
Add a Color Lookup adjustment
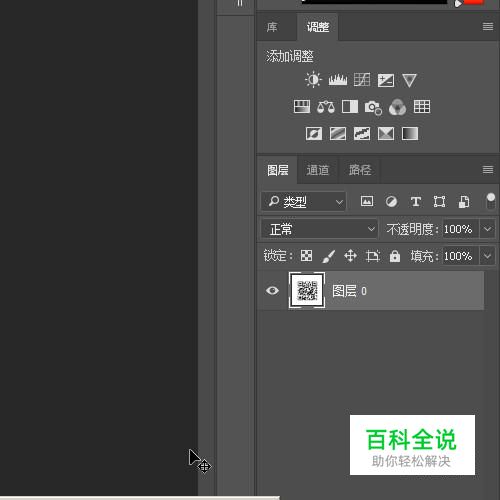[422, 107]
